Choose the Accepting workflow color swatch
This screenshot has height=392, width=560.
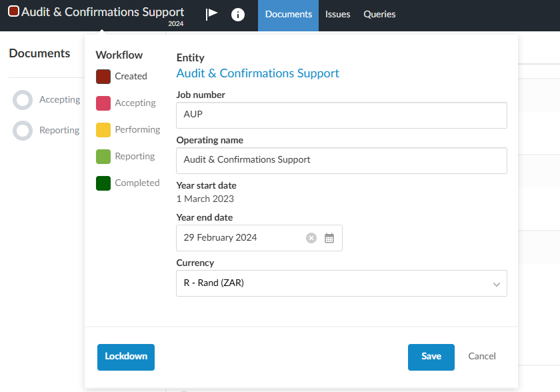(x=103, y=103)
